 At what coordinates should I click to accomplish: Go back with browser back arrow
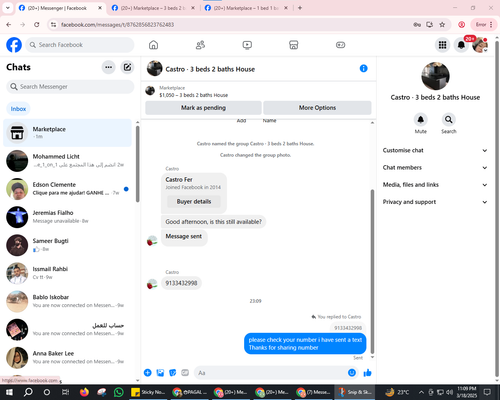point(9,24)
